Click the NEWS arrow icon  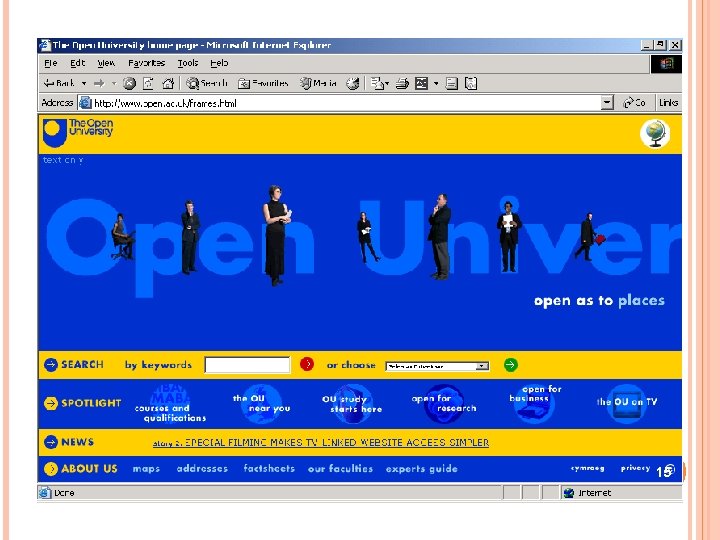pos(51,442)
